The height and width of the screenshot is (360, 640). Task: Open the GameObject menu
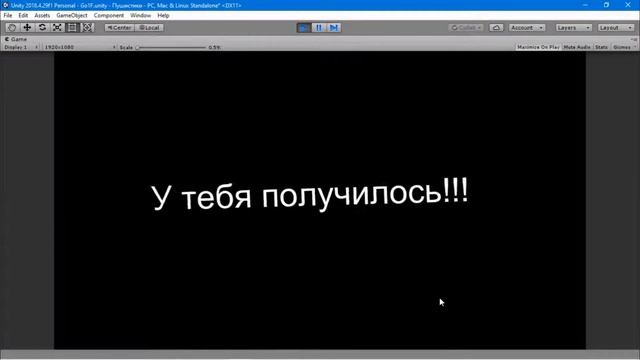(72, 16)
